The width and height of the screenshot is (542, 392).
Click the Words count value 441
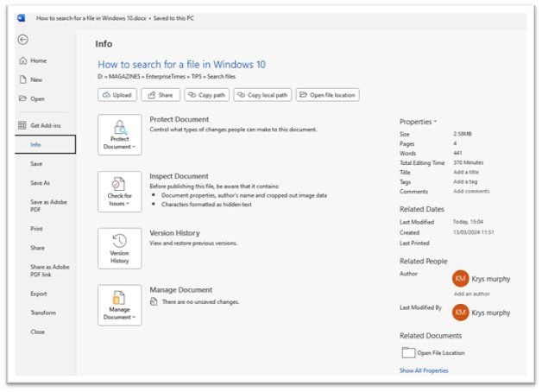(x=457, y=153)
